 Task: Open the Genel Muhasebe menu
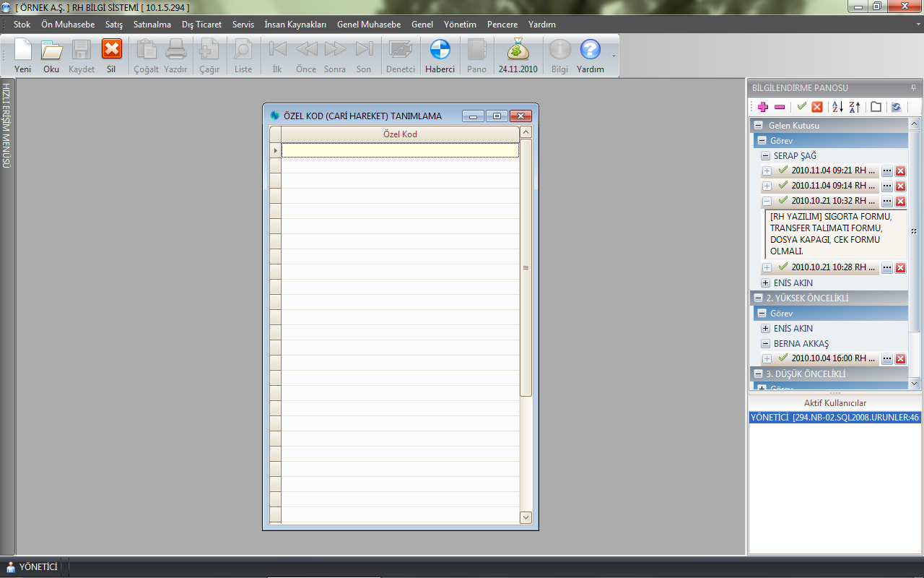(x=368, y=25)
